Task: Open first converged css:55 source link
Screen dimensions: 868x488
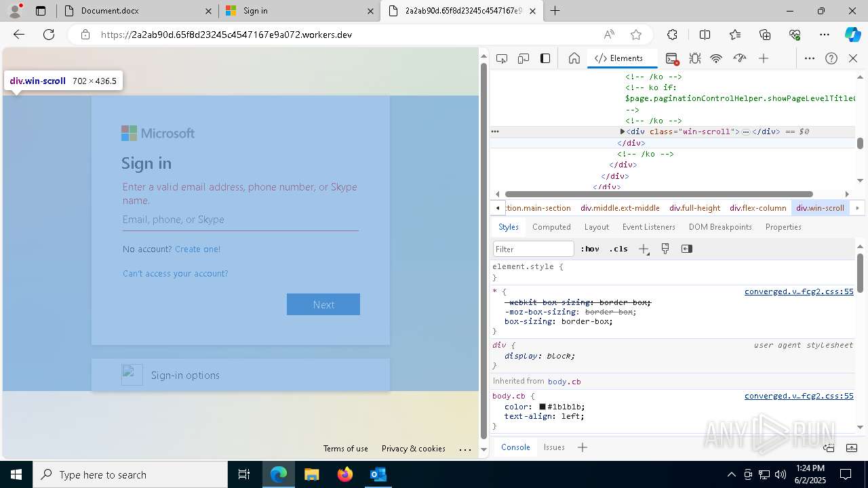Action: [799, 291]
